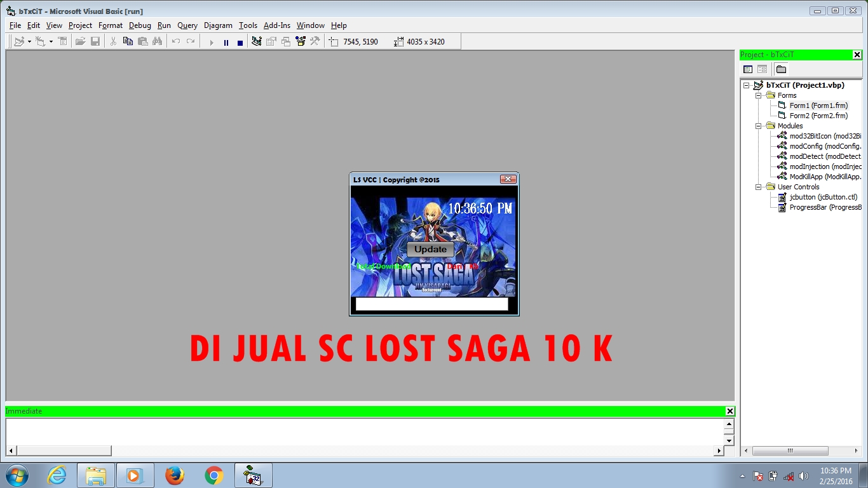The image size is (868, 488).
Task: Click the Redo toolbar icon
Action: pos(191,42)
